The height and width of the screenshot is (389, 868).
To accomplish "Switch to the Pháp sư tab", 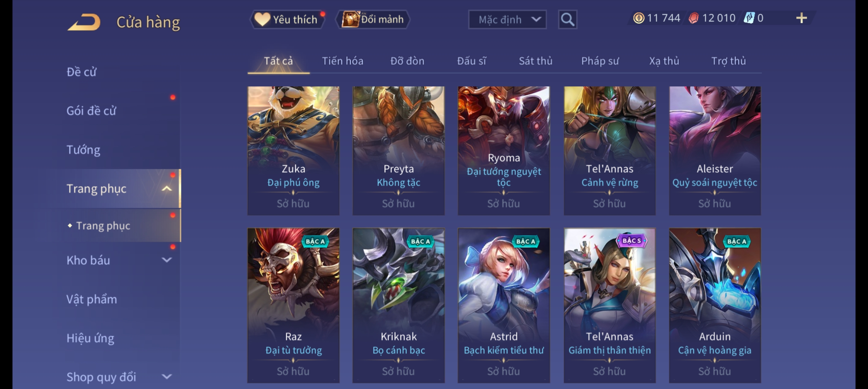I will pyautogui.click(x=600, y=61).
